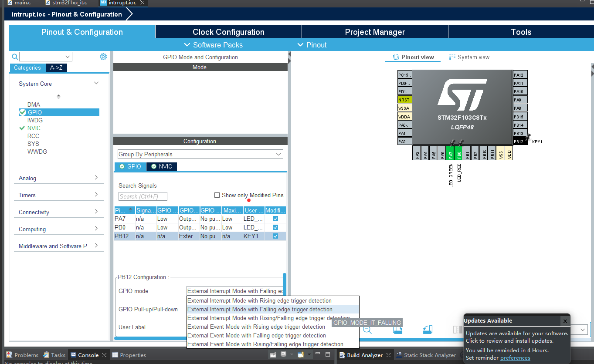
Task: Close the Build Analyzer tab
Action: pyautogui.click(x=388, y=355)
